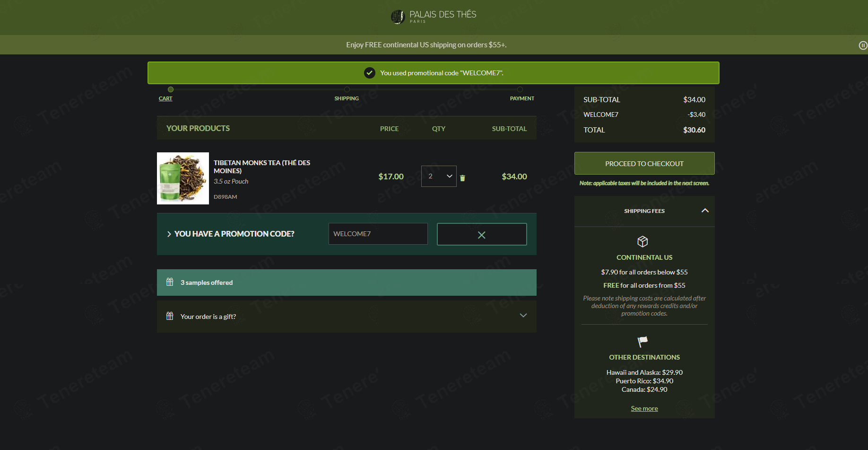Focus the promotion code field containing WELCOME7
The height and width of the screenshot is (450, 868).
(x=378, y=234)
